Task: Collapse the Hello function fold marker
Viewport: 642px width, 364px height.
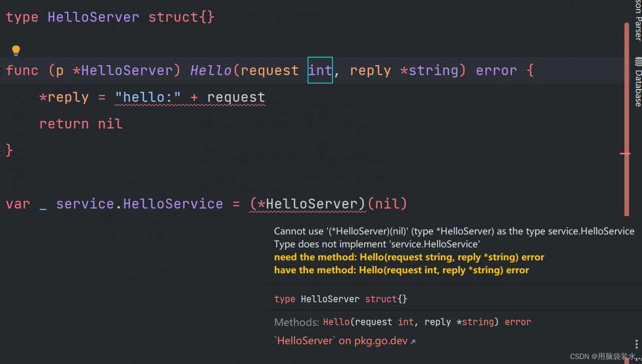Action: coord(2,71)
